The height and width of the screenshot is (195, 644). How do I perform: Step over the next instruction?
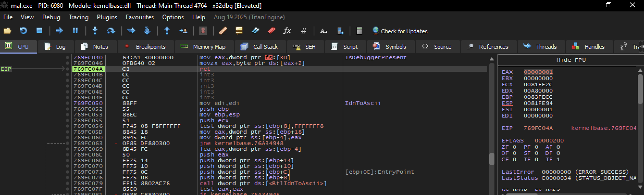[x=111, y=31]
